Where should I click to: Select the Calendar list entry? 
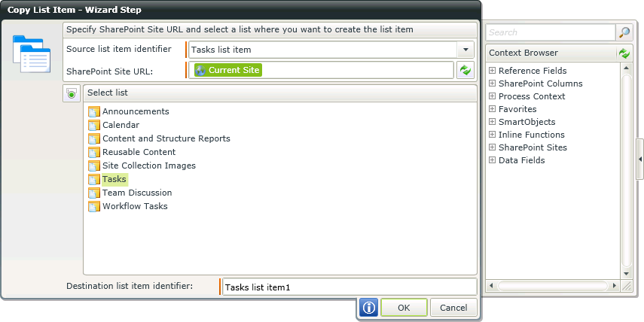click(x=121, y=125)
